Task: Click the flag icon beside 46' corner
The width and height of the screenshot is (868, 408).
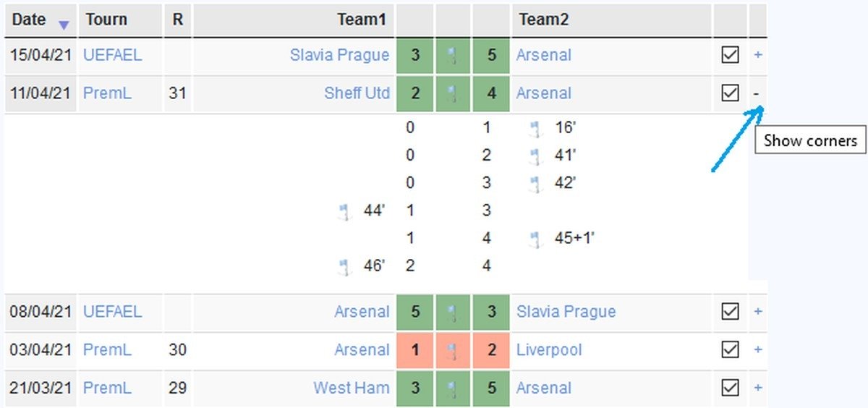Action: click(344, 266)
